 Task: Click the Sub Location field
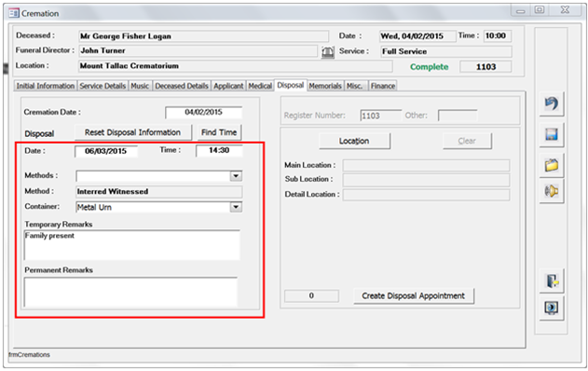tap(426, 180)
